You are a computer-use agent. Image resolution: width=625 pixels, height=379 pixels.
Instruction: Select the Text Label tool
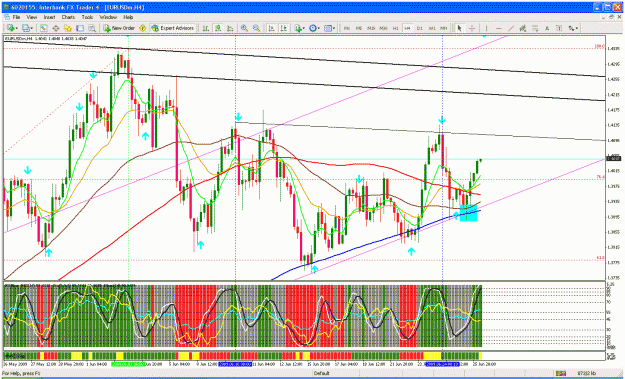click(x=559, y=28)
